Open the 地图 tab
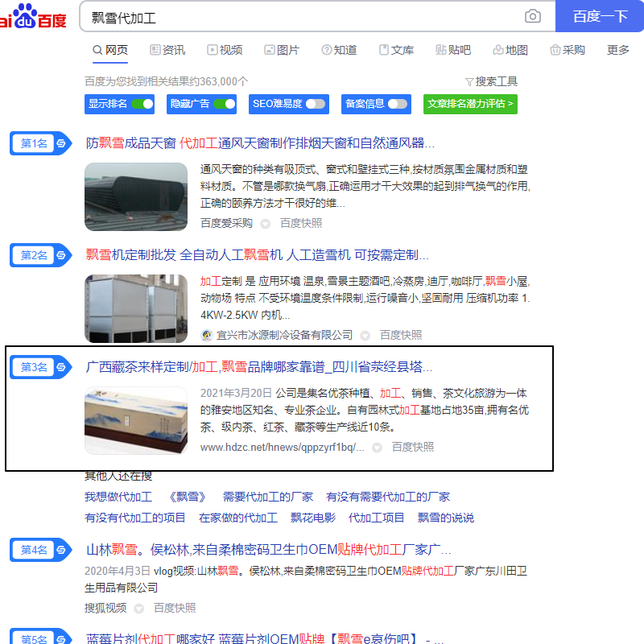The height and width of the screenshot is (644, 644). tap(510, 50)
